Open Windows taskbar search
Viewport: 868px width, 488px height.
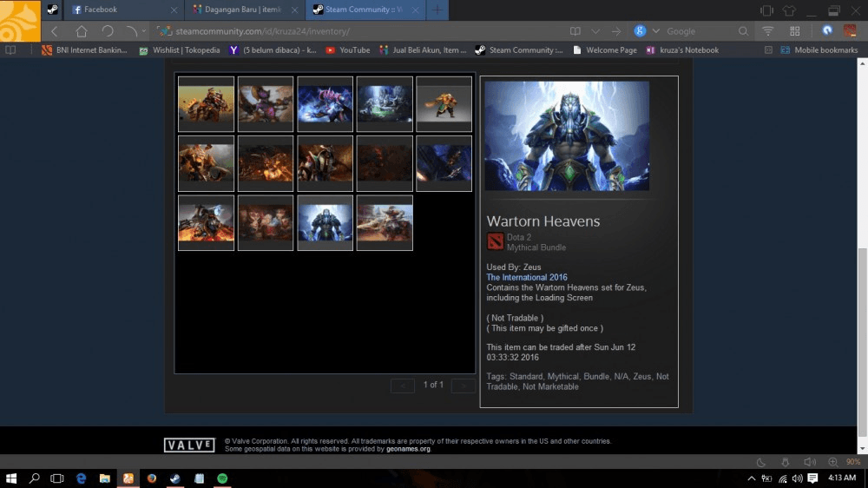pos(35,478)
